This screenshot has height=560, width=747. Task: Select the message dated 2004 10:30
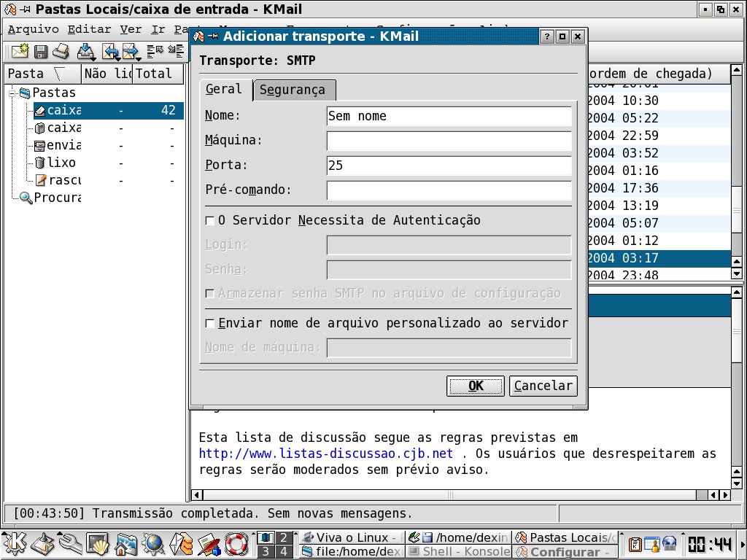[x=659, y=101]
